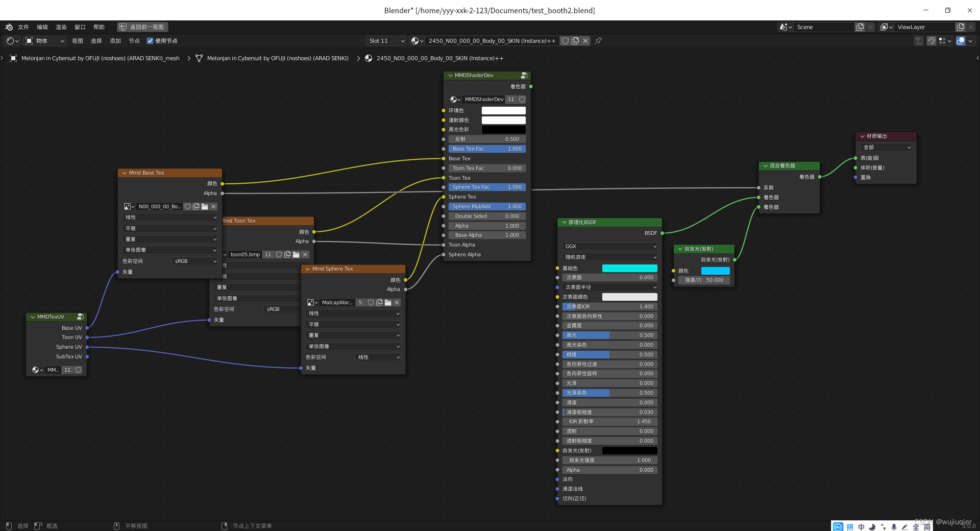Open the overlays options dropdown arrow
The width and height of the screenshot is (980, 531).
coord(970,41)
